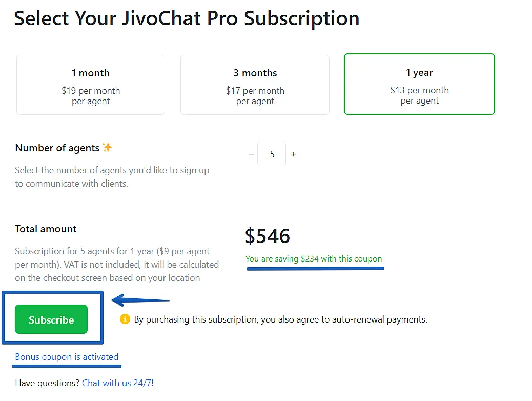The height and width of the screenshot is (401, 532).
Task: Open the Bonus coupon is activated link
Action: [x=67, y=357]
